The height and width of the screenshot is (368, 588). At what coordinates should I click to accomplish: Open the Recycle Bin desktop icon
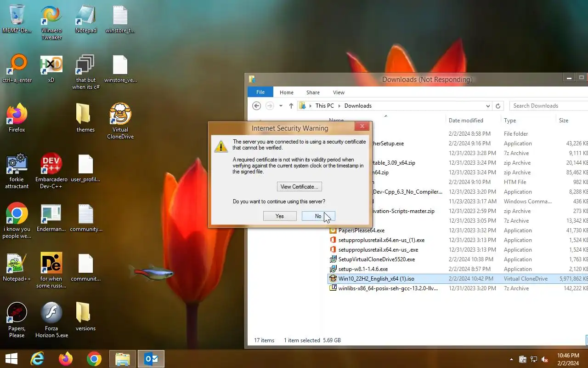[17, 19]
